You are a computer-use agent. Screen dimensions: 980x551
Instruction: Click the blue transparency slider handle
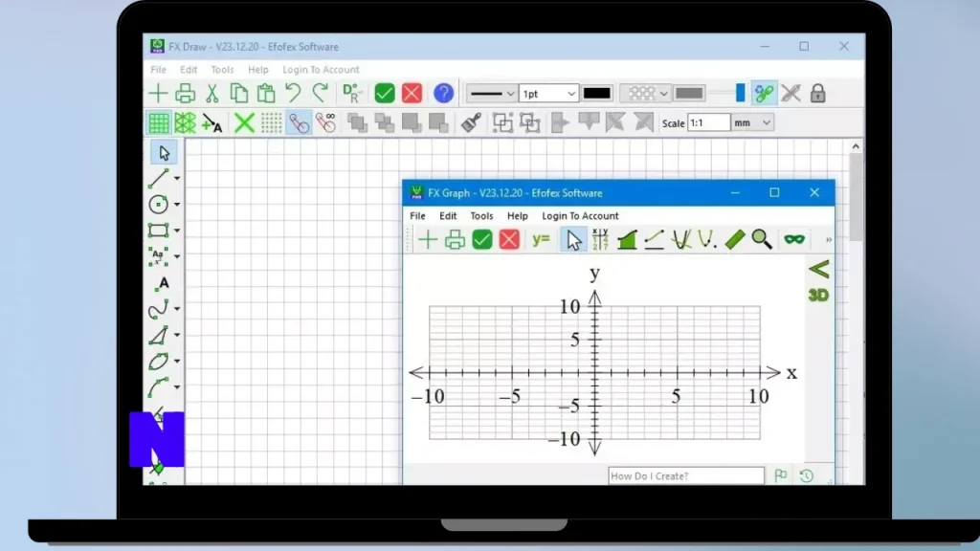740,93
